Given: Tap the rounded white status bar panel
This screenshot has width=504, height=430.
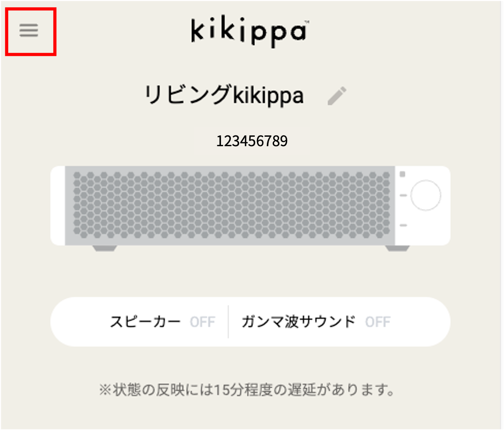Looking at the screenshot, I should (x=251, y=321).
